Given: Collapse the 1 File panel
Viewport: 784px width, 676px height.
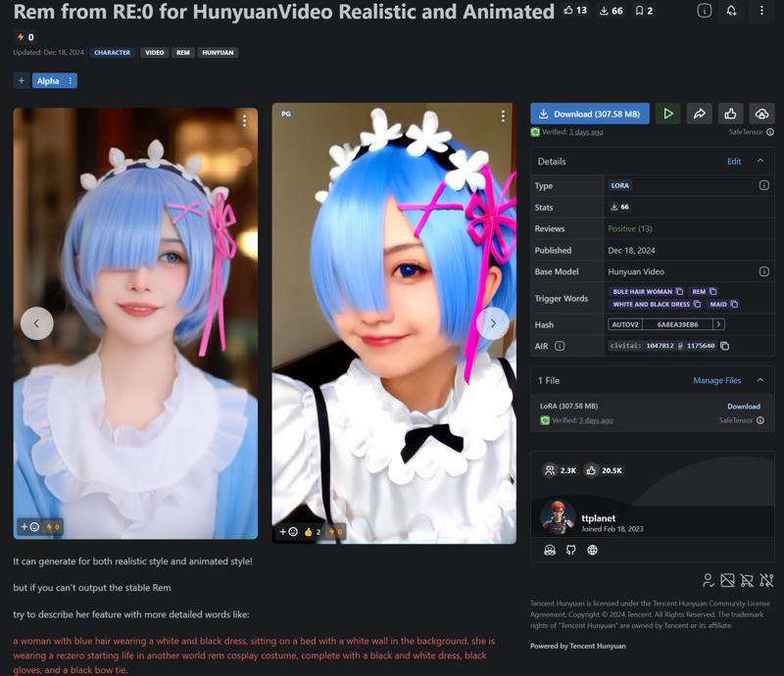Looking at the screenshot, I should click(x=760, y=380).
